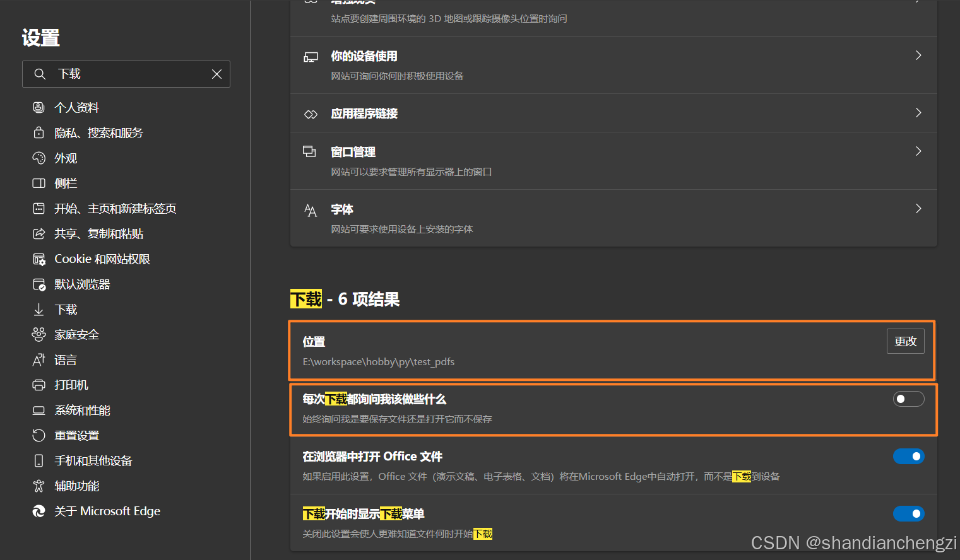
Task: Open the 个人资料 settings section
Action: click(76, 107)
